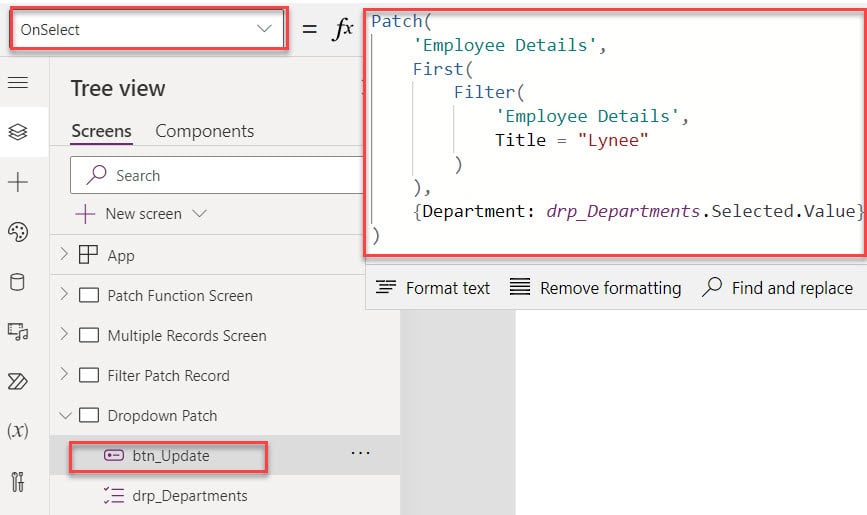Switch to the Components tab
867x515 pixels.
coord(205,131)
